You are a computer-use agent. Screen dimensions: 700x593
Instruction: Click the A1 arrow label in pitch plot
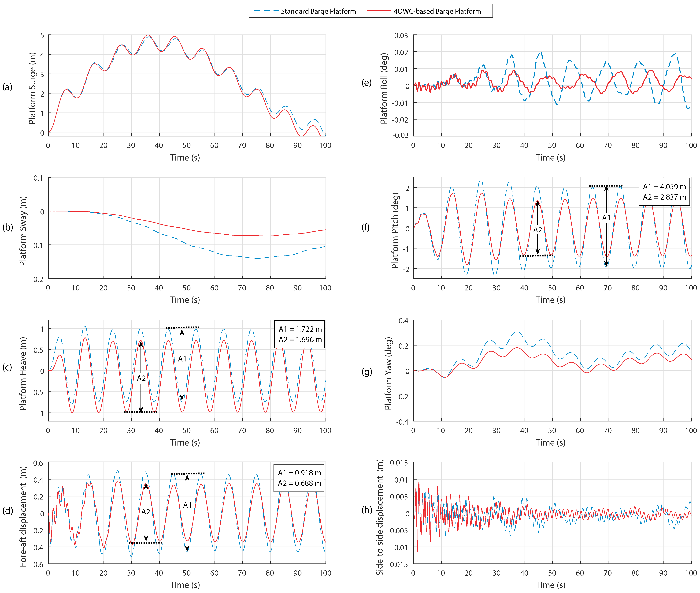(606, 218)
